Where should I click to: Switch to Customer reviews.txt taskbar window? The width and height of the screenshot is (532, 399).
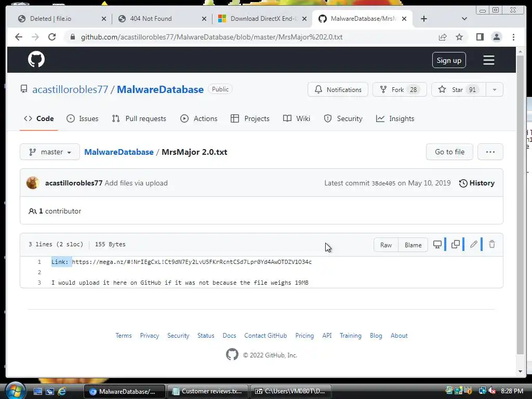tap(207, 391)
